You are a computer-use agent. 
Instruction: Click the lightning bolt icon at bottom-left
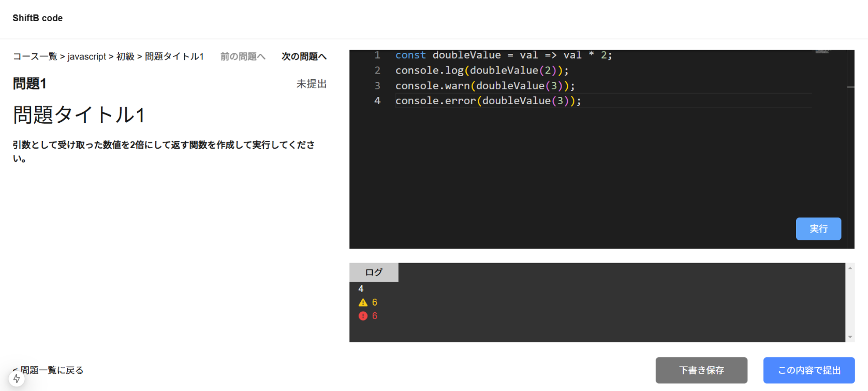click(x=17, y=379)
